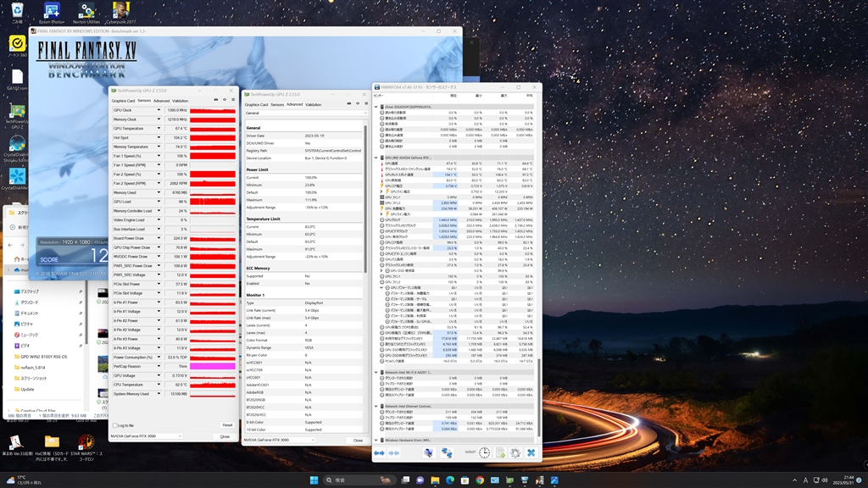This screenshot has width=868, height=488.
Task: Open the Epson Photo+ desktop icon
Action: coord(52,11)
